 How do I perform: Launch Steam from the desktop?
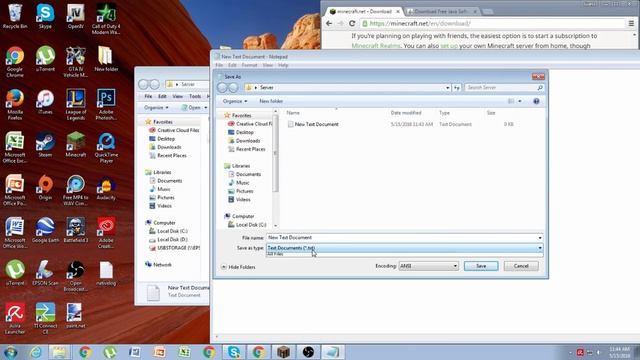point(45,145)
